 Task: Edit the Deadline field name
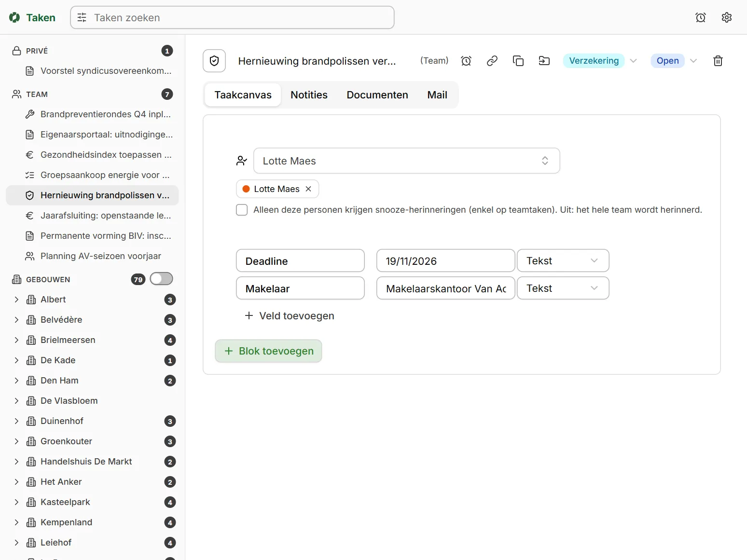tap(300, 261)
